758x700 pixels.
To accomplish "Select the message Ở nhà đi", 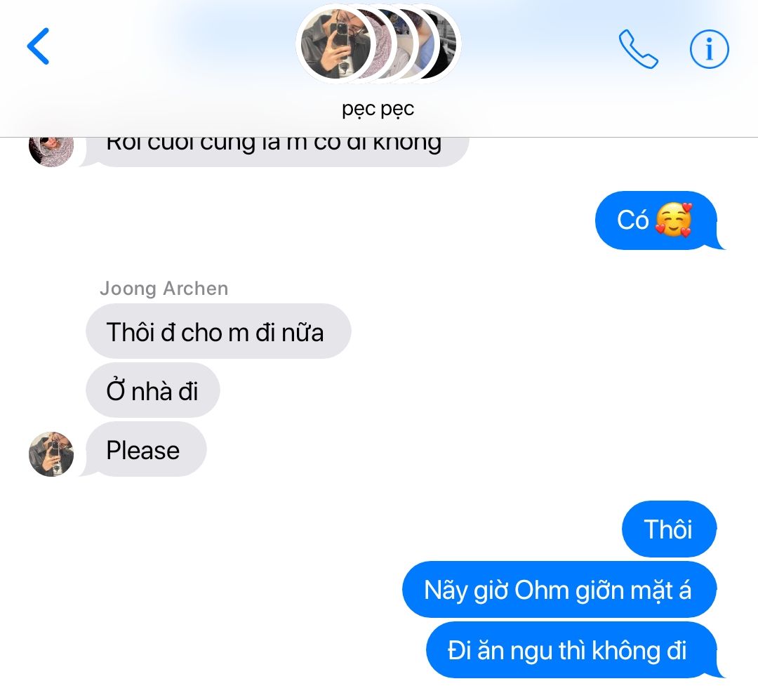I will tap(153, 390).
